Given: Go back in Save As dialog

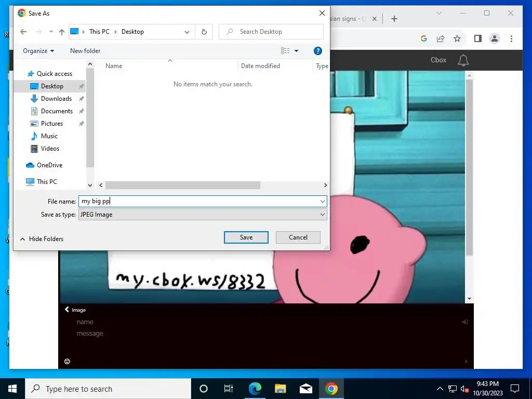Looking at the screenshot, I should coord(23,32).
